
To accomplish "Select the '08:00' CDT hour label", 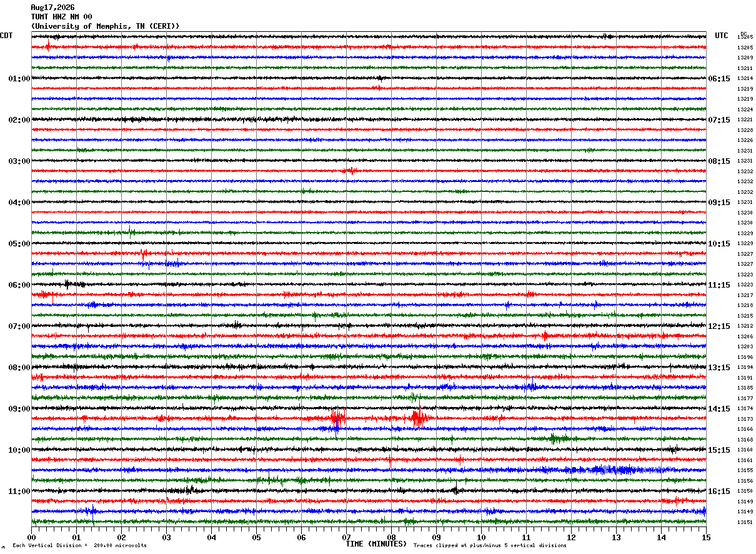I will click(x=19, y=368).
